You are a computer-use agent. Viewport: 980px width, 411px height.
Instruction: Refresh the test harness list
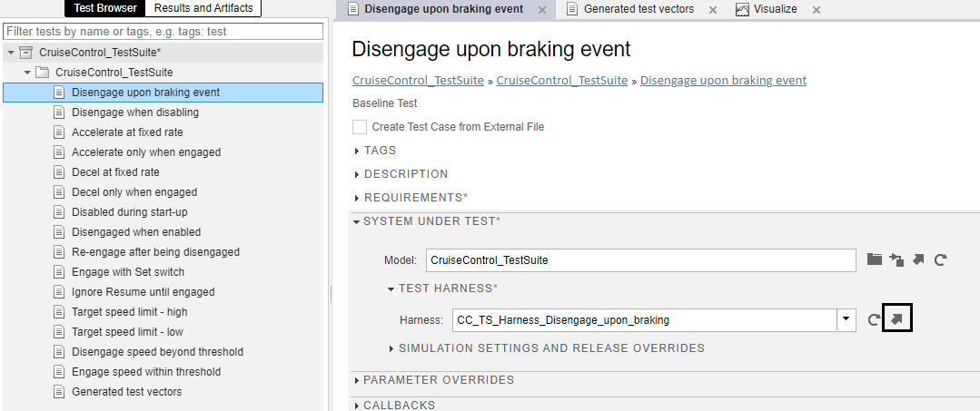point(874,319)
